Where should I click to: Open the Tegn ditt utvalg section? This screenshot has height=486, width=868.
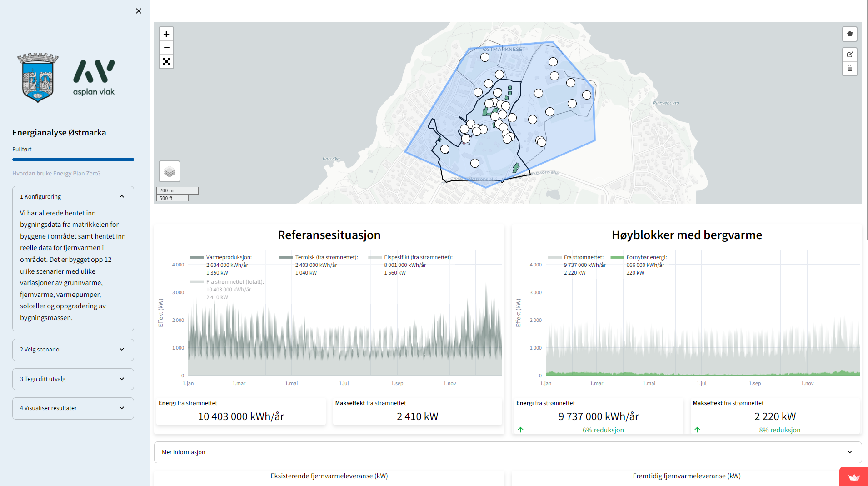coord(73,379)
